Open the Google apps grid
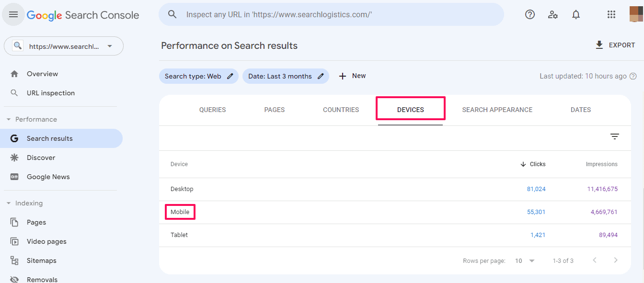Viewport: 644px width, 283px height. click(611, 14)
